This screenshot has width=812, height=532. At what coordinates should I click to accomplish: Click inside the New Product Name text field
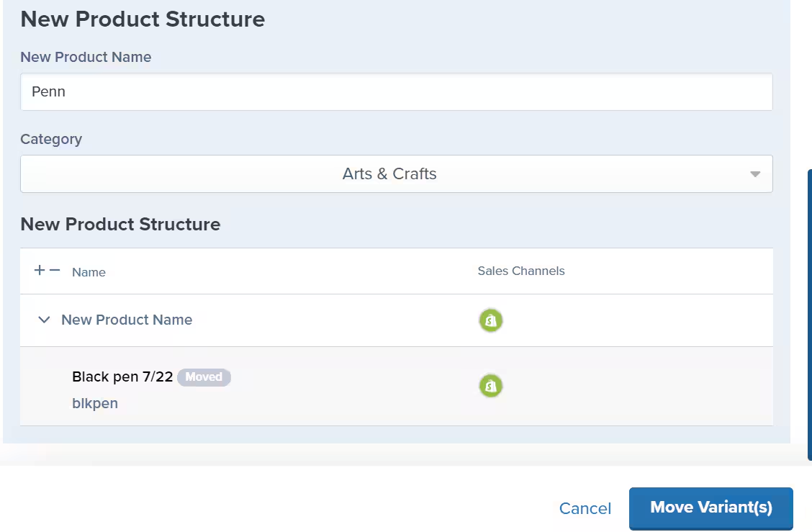[396, 91]
